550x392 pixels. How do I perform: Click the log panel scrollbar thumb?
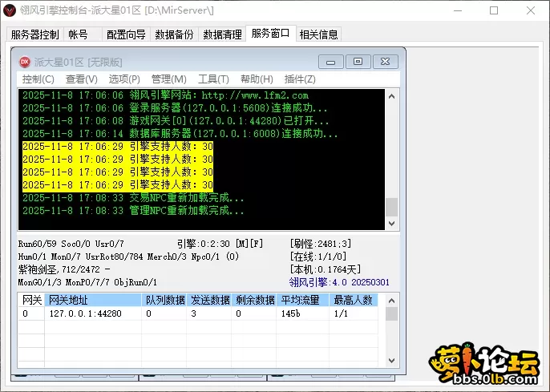click(x=392, y=207)
